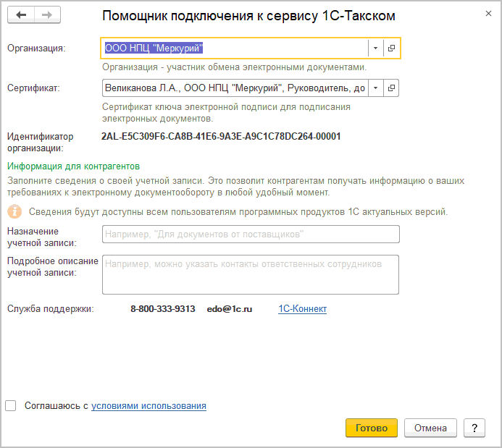
Task: Go forward with the right arrow button
Action: [47, 15]
